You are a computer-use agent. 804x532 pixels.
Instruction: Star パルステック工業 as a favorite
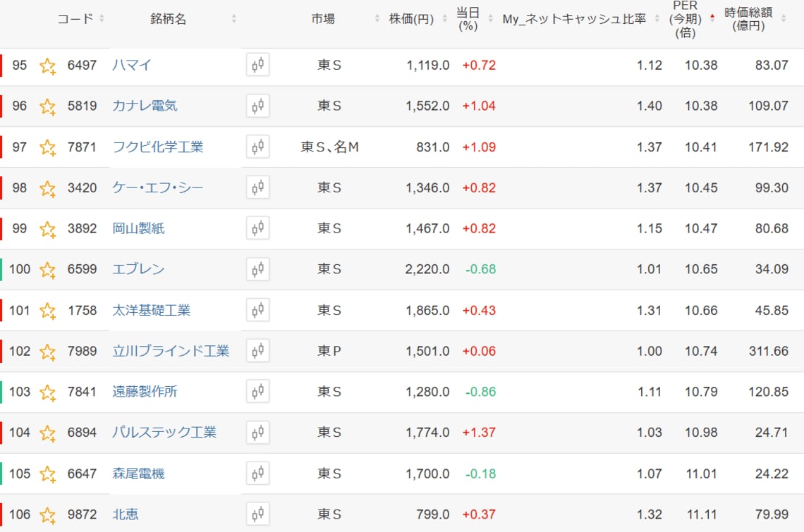47,433
